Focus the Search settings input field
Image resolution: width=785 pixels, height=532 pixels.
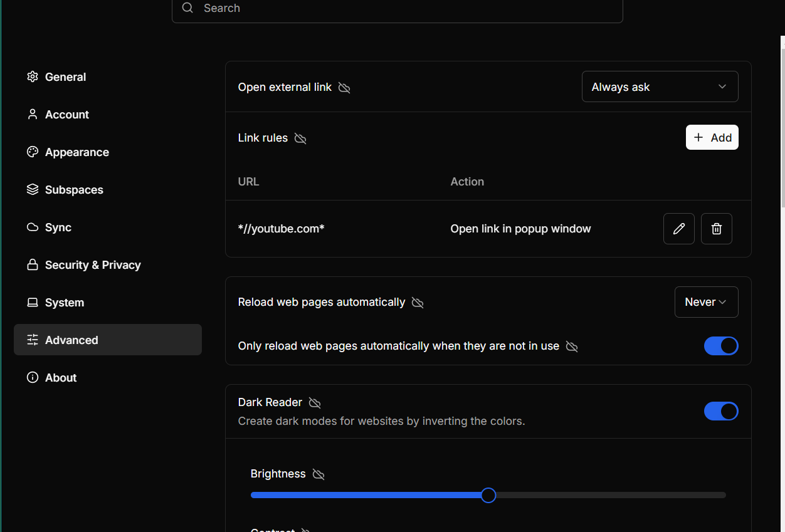(401, 8)
